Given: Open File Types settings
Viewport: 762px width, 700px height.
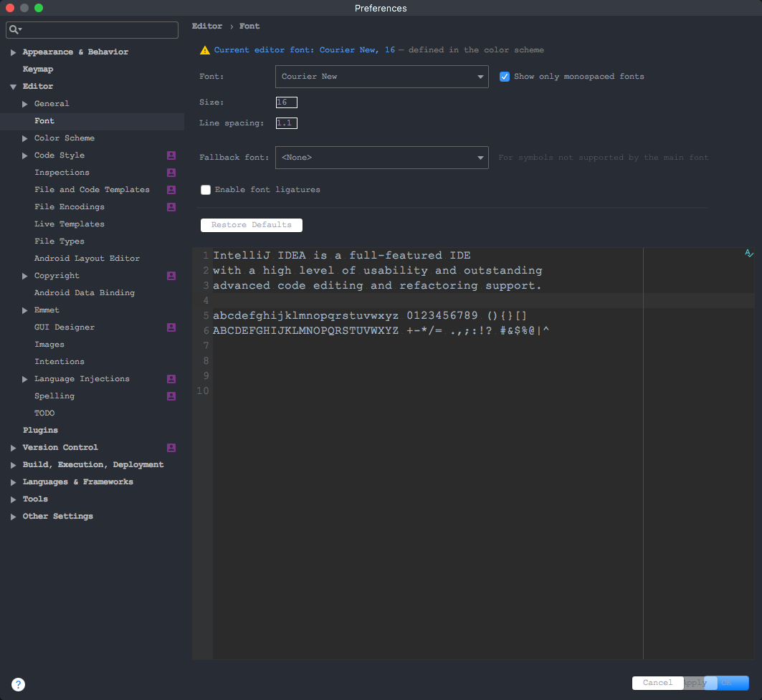Looking at the screenshot, I should (59, 241).
